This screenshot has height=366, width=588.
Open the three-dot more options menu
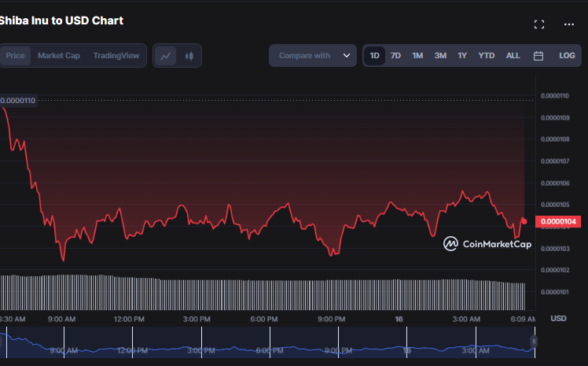569,24
